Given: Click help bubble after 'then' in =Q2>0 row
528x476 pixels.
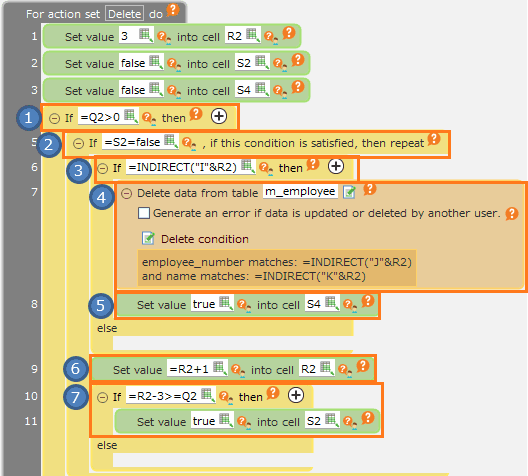Looking at the screenshot, I should (x=196, y=114).
